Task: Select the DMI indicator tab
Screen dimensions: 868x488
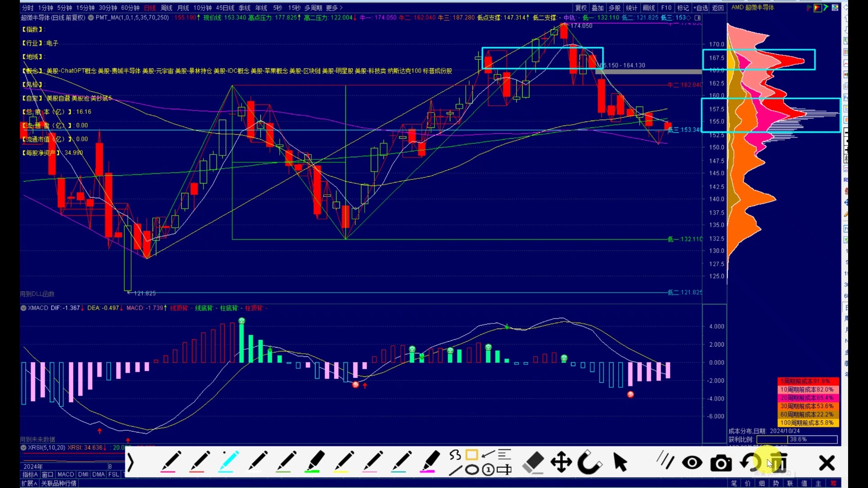Action: (x=83, y=474)
